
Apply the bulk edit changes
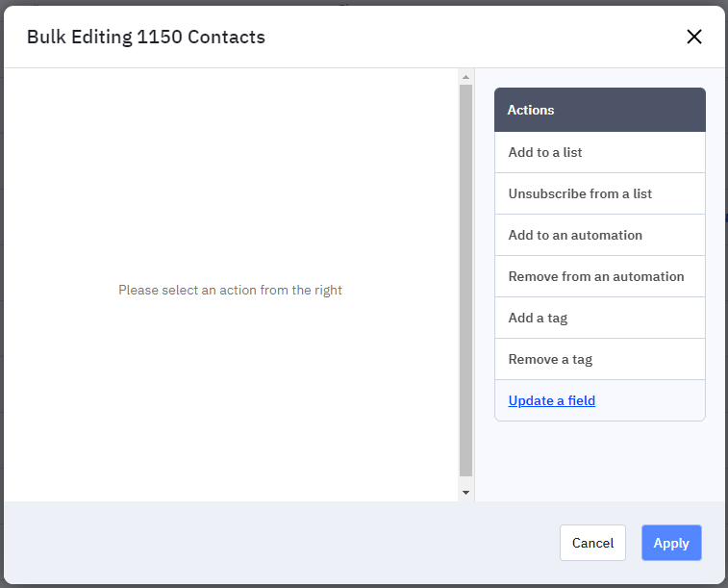(671, 543)
